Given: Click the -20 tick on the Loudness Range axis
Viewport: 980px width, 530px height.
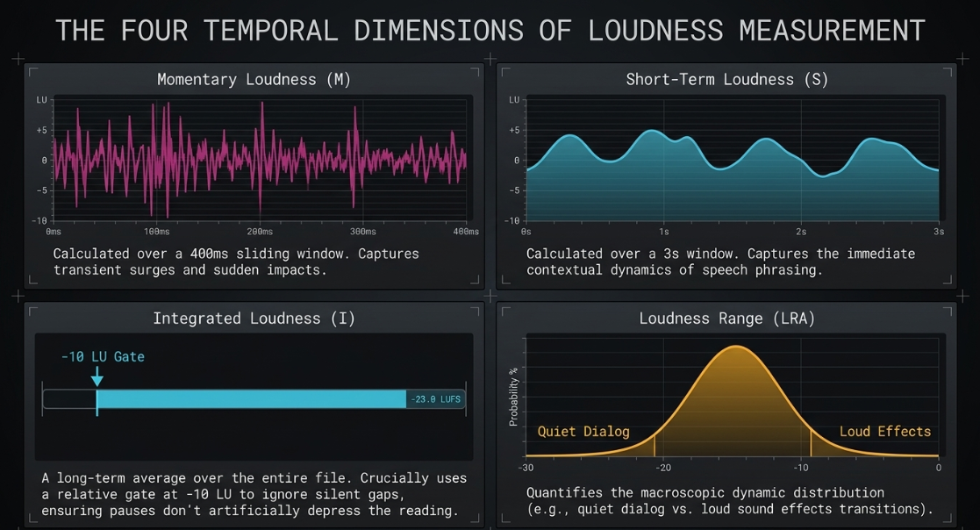Looking at the screenshot, I should pyautogui.click(x=664, y=468).
